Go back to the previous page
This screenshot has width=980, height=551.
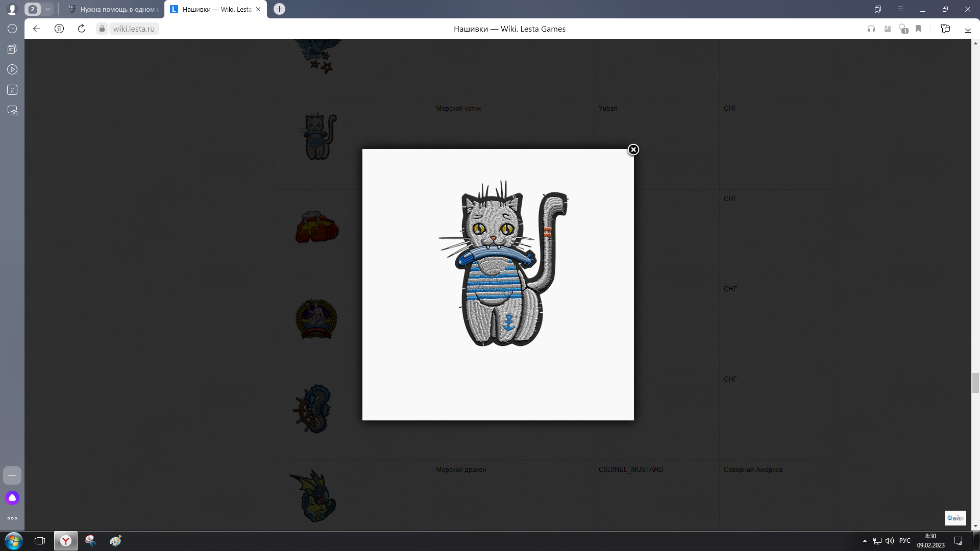[37, 29]
